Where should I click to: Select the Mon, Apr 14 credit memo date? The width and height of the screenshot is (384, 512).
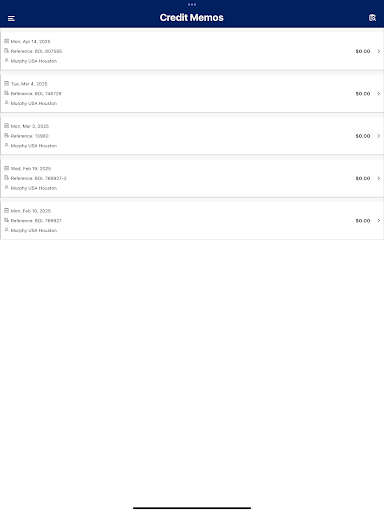point(30,41)
